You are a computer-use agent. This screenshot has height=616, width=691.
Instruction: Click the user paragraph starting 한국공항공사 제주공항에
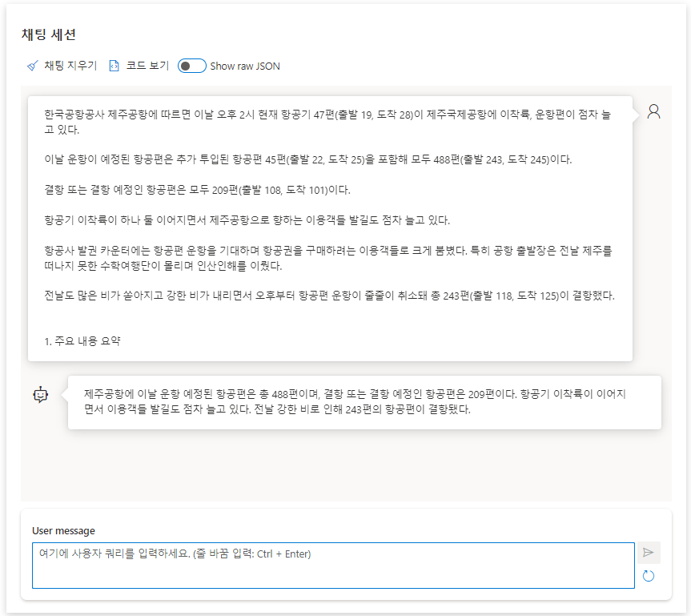point(327,122)
